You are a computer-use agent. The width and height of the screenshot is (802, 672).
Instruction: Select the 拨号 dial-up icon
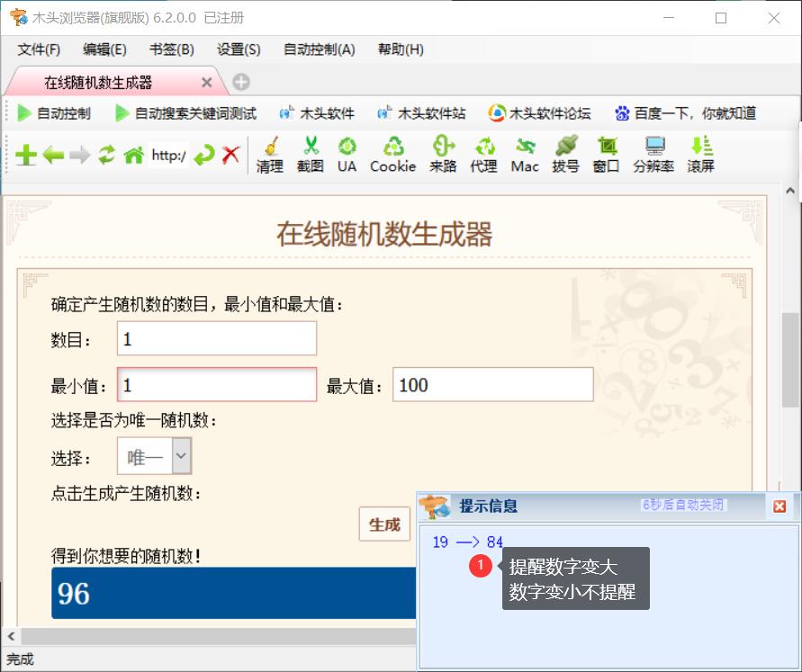(565, 153)
